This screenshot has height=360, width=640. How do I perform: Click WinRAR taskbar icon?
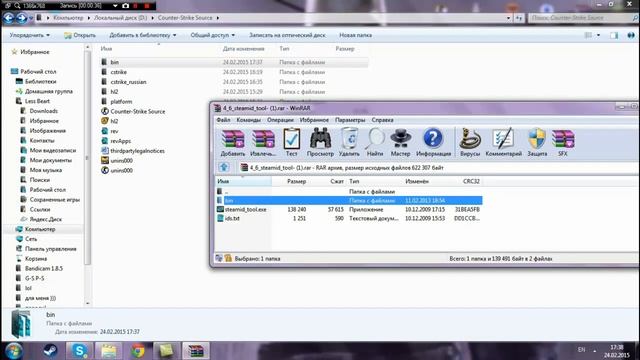[x=196, y=351]
